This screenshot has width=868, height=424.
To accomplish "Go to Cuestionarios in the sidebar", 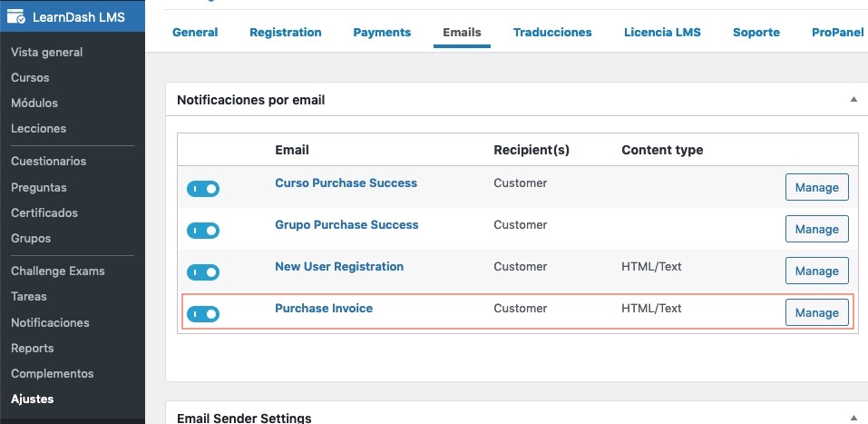I will tap(48, 162).
